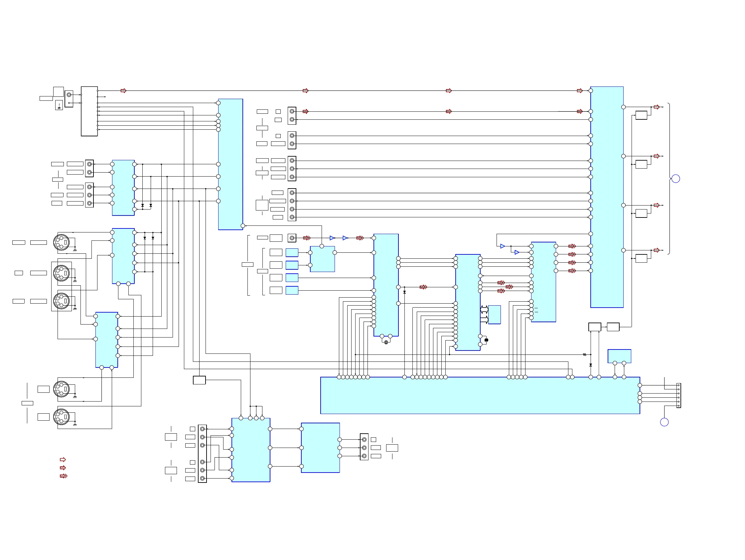Click the bottom-most round mini-DIN connector
The image size is (745, 560).
pos(61,417)
